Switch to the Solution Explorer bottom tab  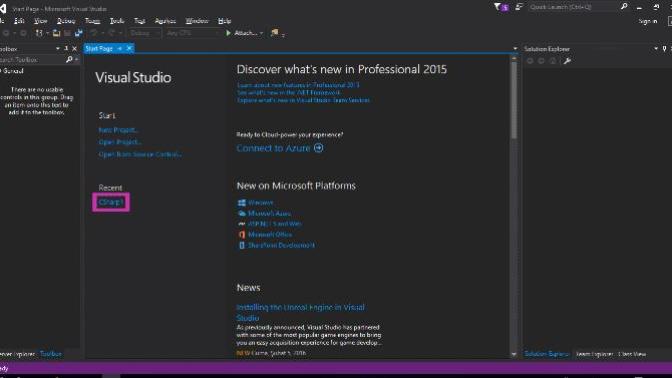546,354
